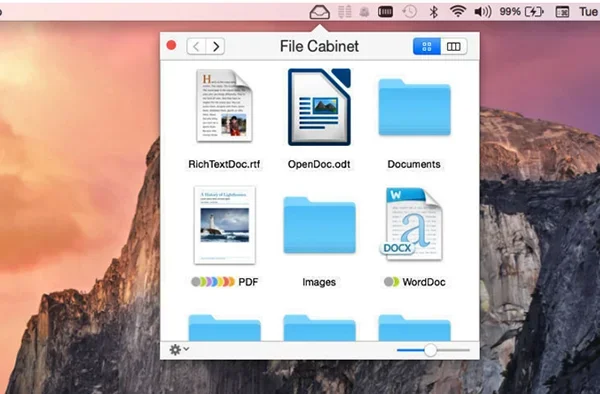Click the Documents folder label
This screenshot has width=600, height=394.
point(414,164)
